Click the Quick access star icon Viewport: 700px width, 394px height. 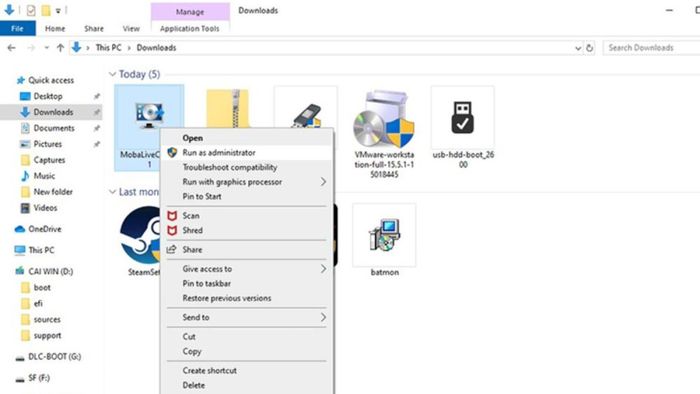click(20, 80)
